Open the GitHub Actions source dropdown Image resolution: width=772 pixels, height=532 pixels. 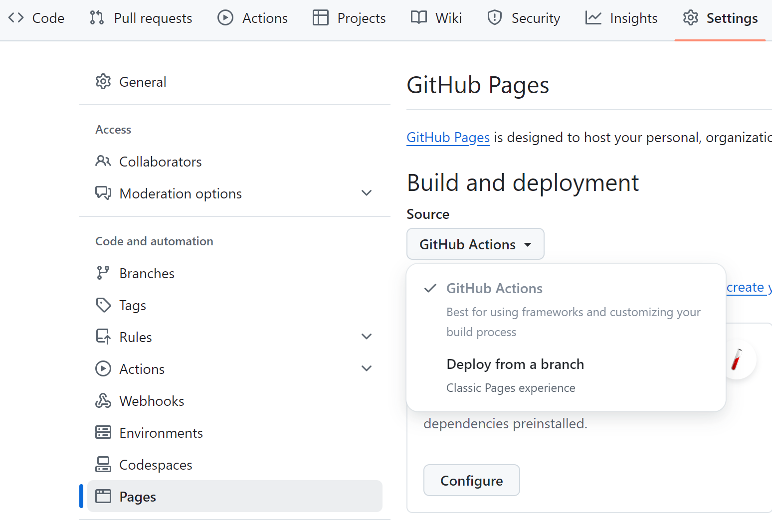[475, 244]
